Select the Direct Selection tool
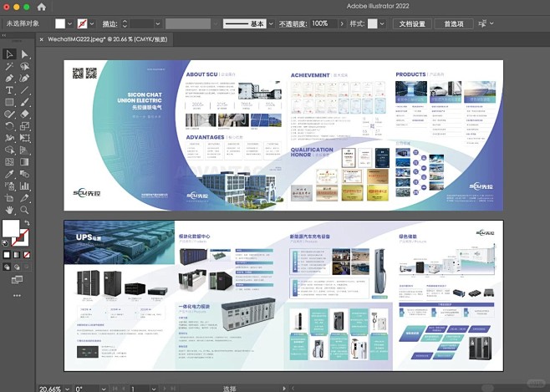 click(x=24, y=54)
